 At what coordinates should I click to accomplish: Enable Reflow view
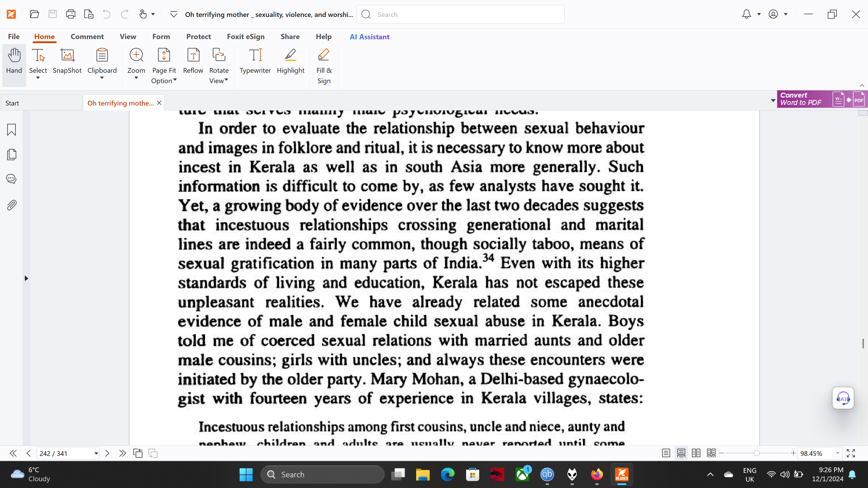tap(193, 61)
